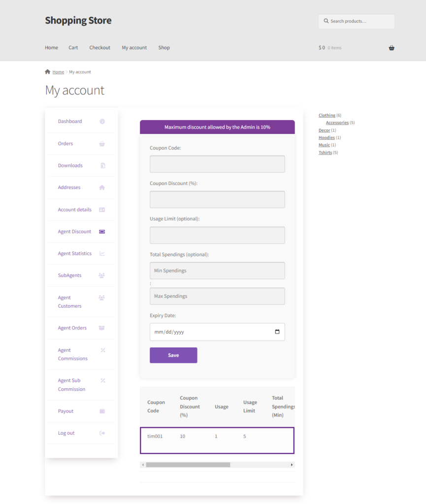This screenshot has height=504, width=426.
Task: Click the Orders basket icon in sidebar
Action: (102, 144)
